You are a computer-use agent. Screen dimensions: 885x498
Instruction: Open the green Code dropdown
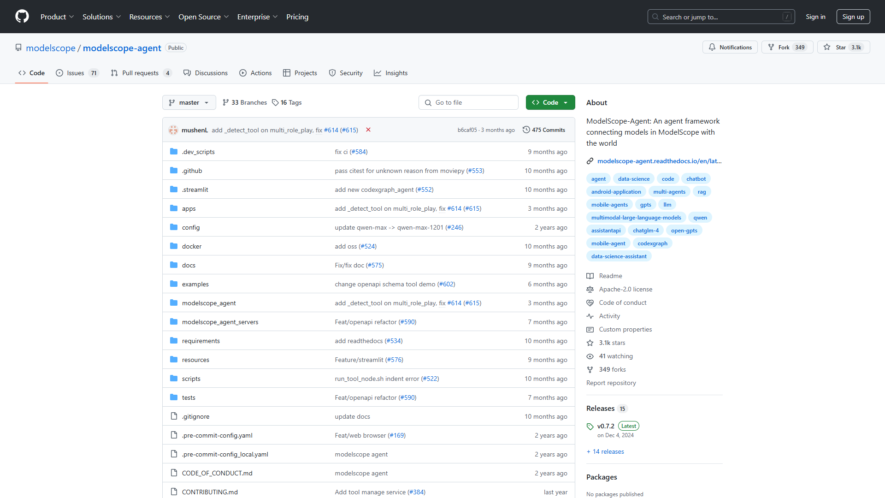pos(550,103)
